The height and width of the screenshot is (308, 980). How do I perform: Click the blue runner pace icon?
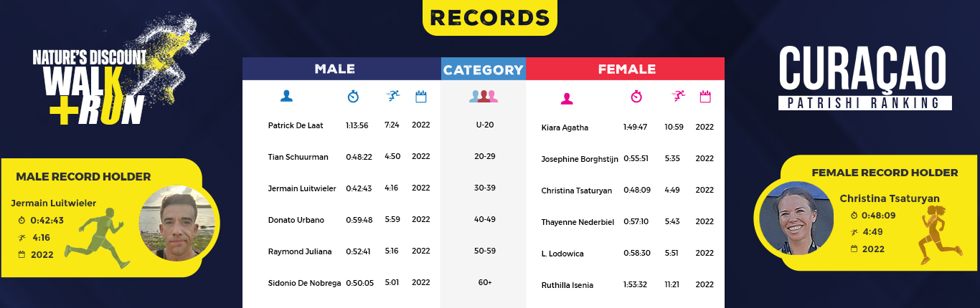392,95
